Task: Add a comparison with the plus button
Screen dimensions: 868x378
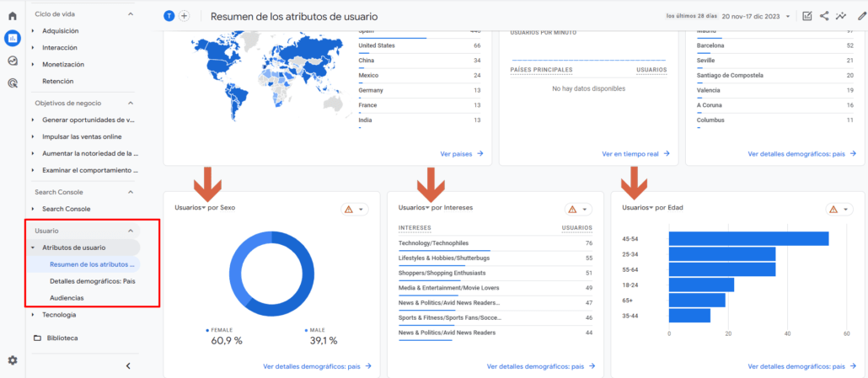Action: pos(184,16)
